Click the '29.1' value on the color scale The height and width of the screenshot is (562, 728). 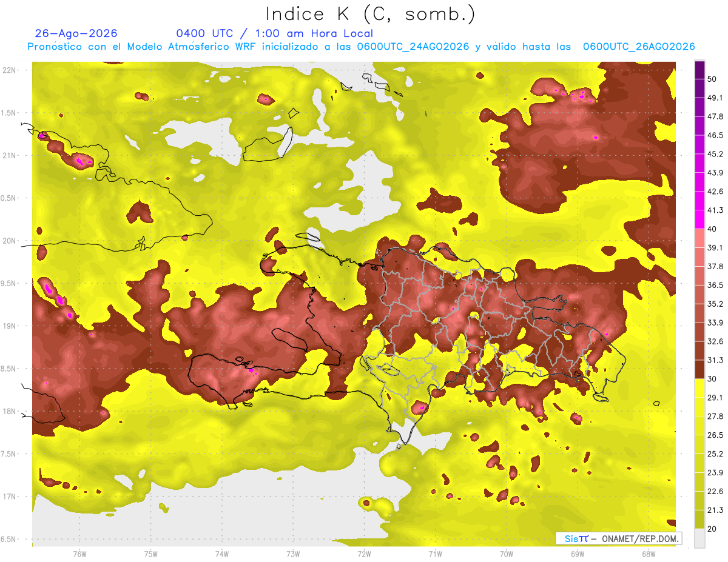[x=715, y=398]
